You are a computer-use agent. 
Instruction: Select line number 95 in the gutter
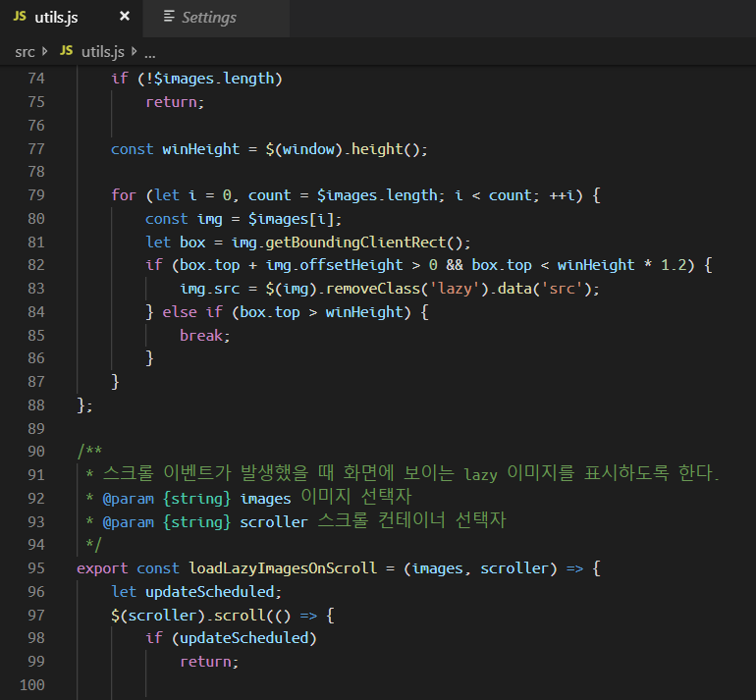point(35,568)
